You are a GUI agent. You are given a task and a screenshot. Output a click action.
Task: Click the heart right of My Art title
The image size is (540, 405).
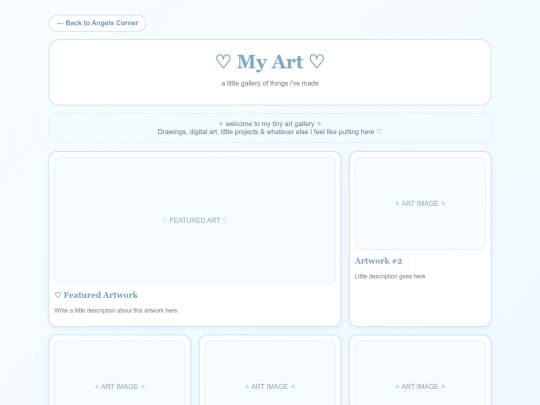coord(317,62)
